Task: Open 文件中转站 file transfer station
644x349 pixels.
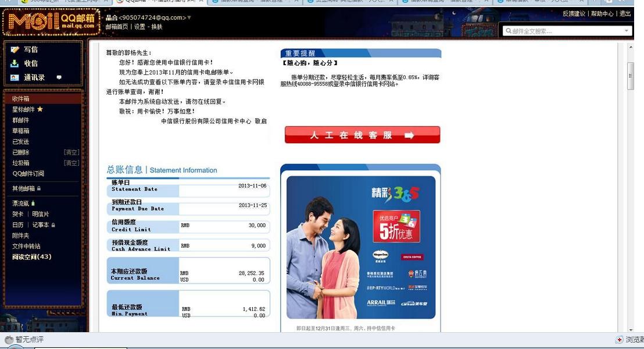Action: [26, 246]
